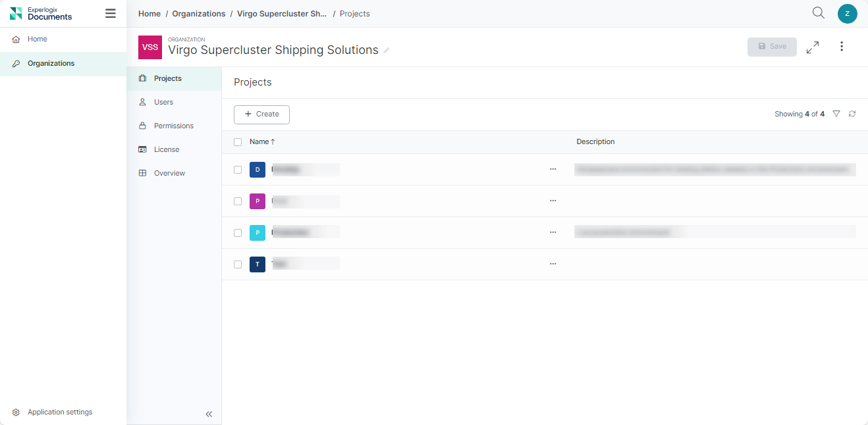
Task: Click the Projects breadcrumb item
Action: click(355, 14)
